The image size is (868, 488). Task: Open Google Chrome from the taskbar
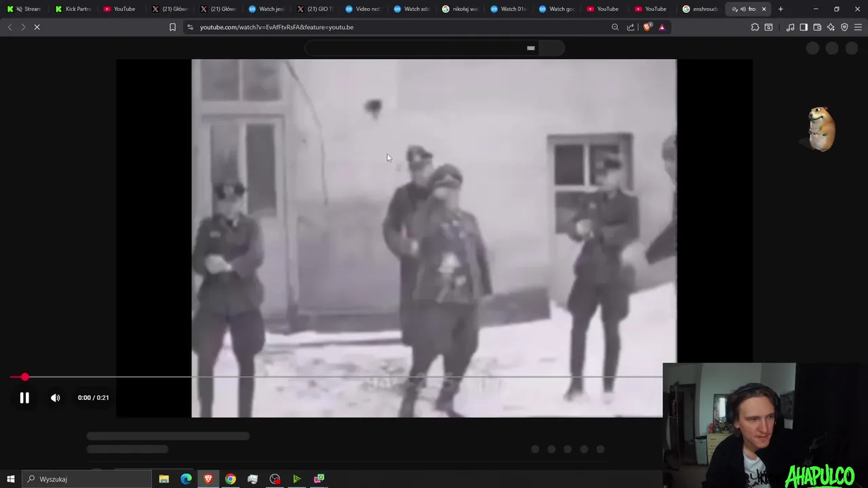(231, 479)
